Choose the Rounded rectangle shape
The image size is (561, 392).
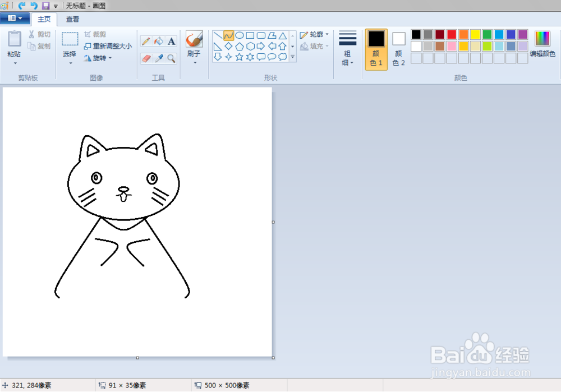(261, 35)
